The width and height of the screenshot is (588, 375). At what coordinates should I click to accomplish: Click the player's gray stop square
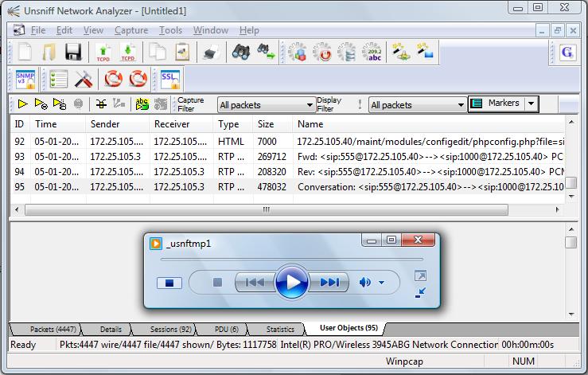click(x=217, y=283)
